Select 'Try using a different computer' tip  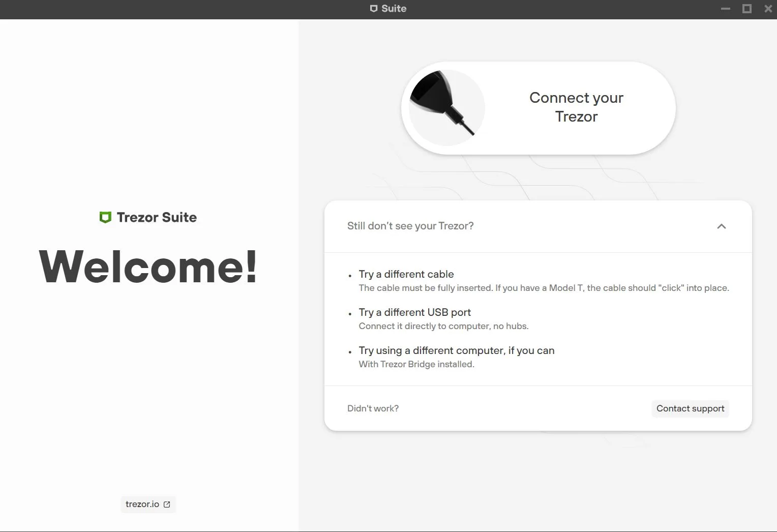[x=456, y=350]
